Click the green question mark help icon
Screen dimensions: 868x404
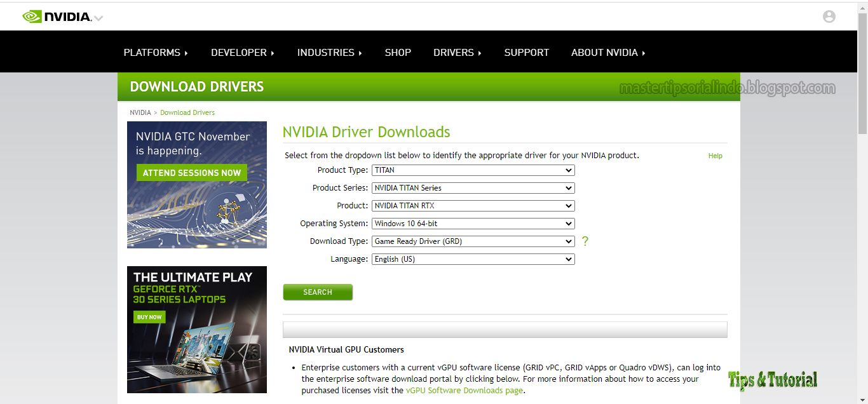[585, 241]
